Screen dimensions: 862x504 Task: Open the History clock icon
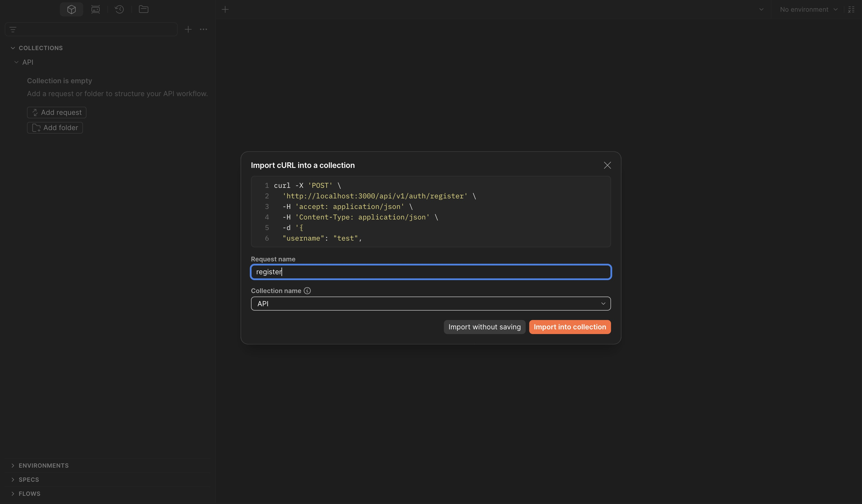pos(119,9)
